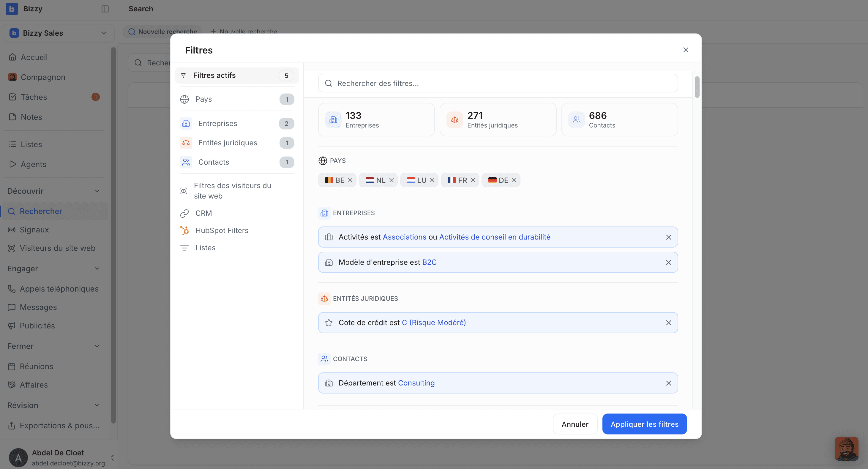868x469 pixels.
Task: Open the Compagnon page
Action: pos(37,77)
